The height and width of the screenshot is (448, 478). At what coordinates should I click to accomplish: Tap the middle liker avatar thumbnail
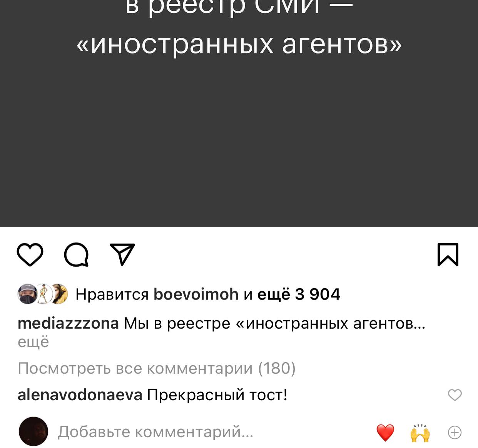[x=43, y=294]
